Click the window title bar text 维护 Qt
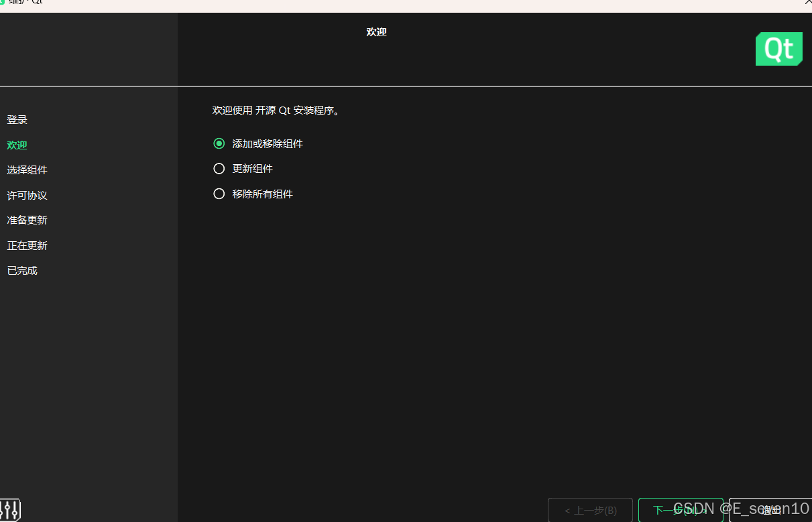812x522 pixels. (x=27, y=2)
